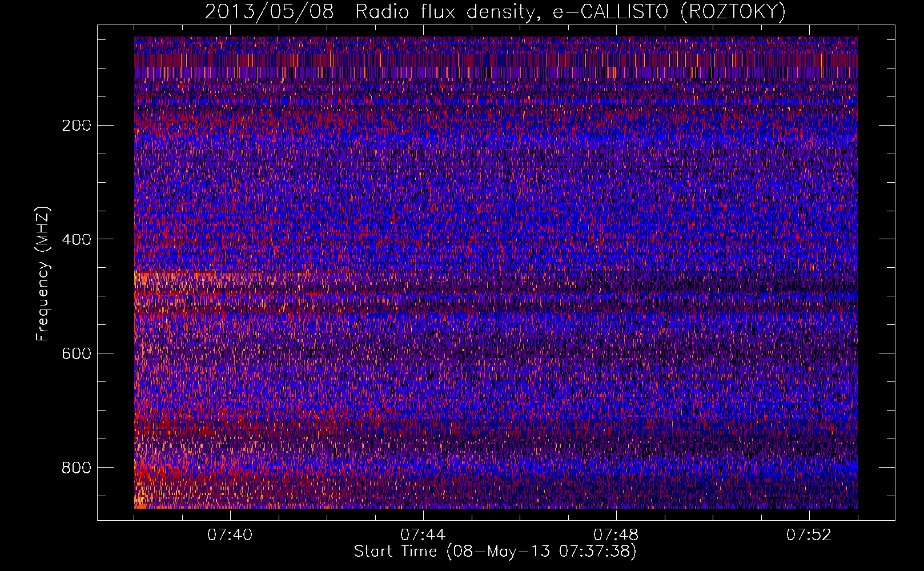Click the 600 frequency tick label
Image resolution: width=924 pixels, height=571 pixels.
pos(76,353)
